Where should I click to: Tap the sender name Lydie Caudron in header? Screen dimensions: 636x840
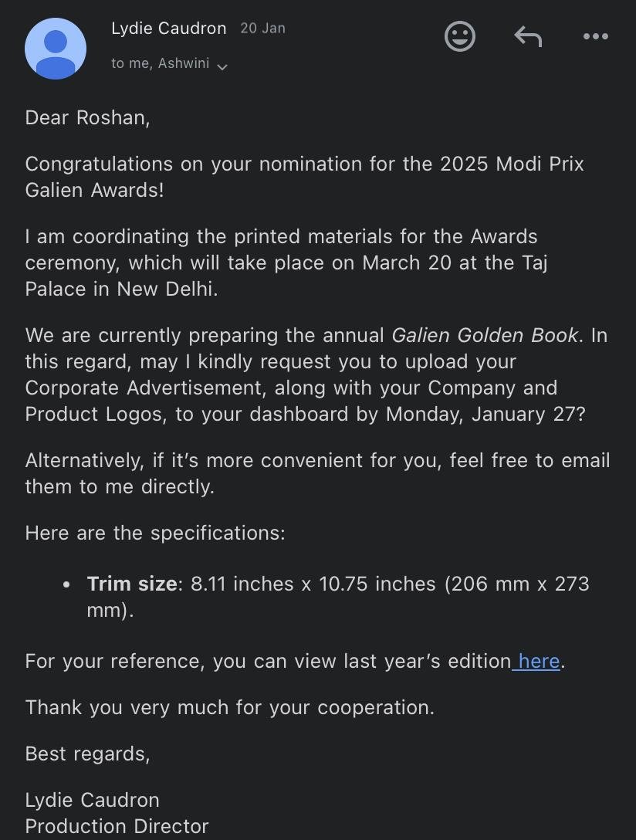point(168,28)
